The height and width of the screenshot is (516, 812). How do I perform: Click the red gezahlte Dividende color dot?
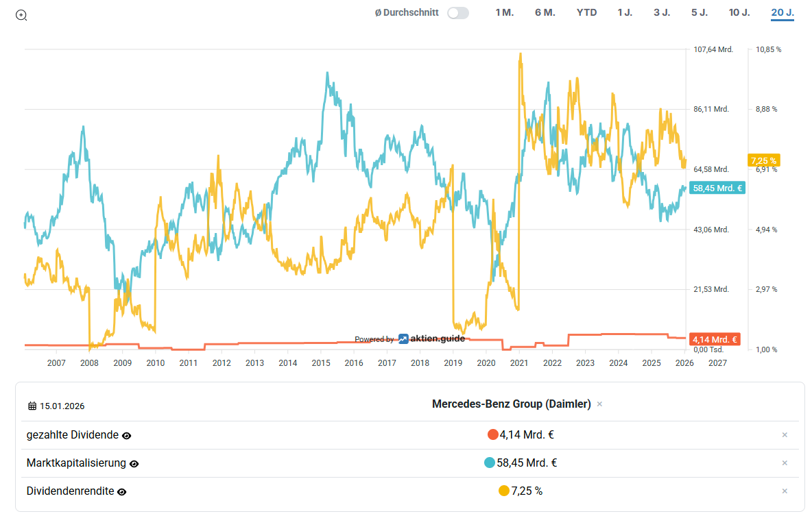pyautogui.click(x=492, y=434)
